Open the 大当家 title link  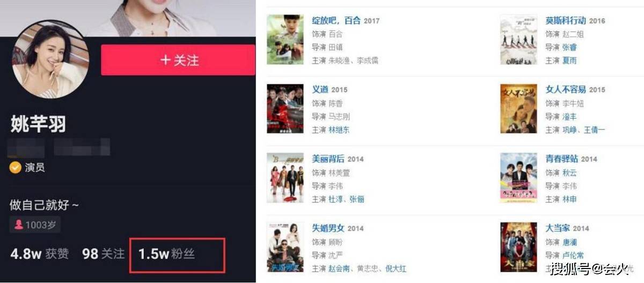558,228
